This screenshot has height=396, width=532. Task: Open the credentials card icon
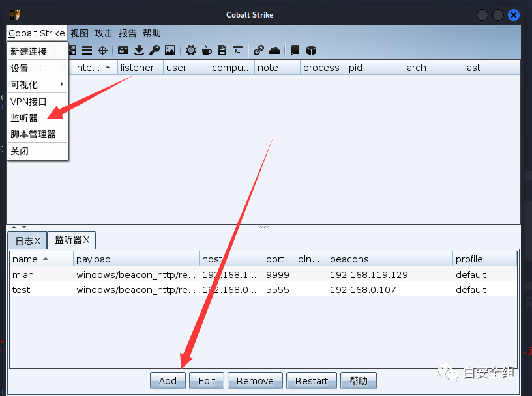(x=123, y=51)
